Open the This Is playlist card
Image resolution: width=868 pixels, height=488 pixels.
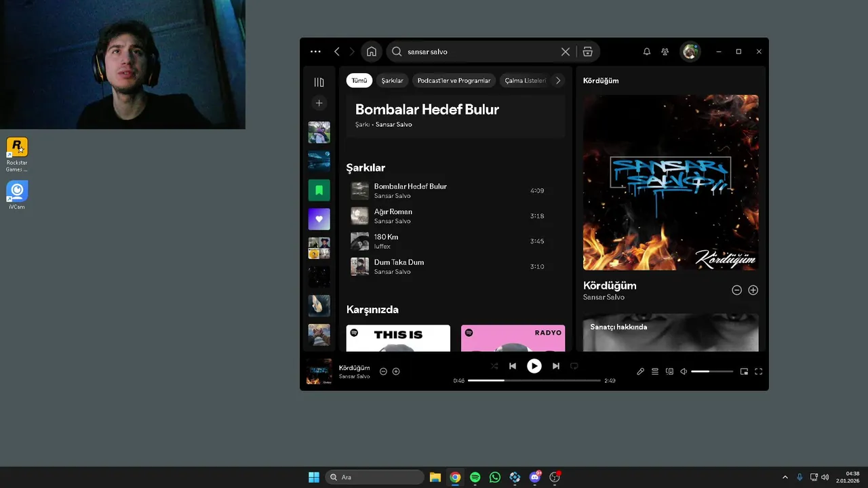point(398,338)
